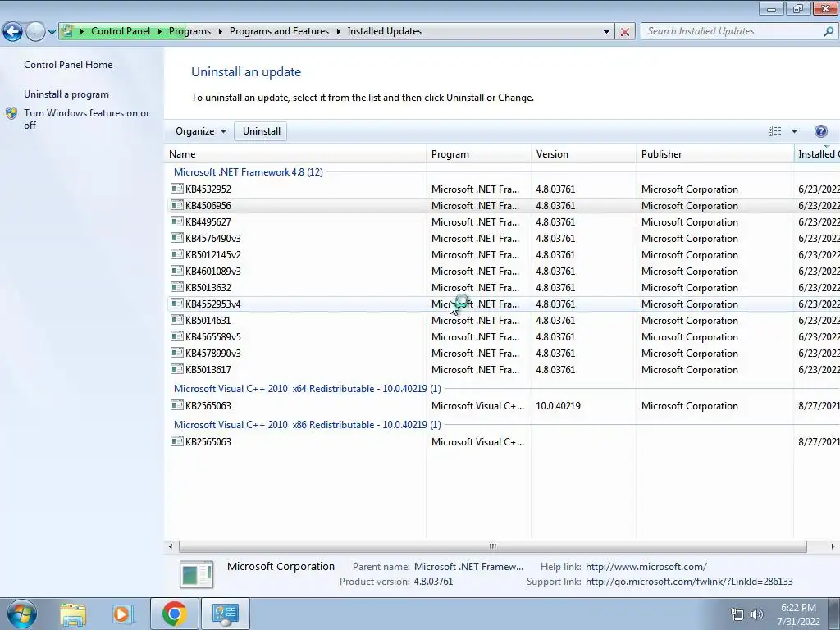Click the volume speaker tray icon
Viewport: 840px width, 630px height.
pyautogui.click(x=757, y=614)
